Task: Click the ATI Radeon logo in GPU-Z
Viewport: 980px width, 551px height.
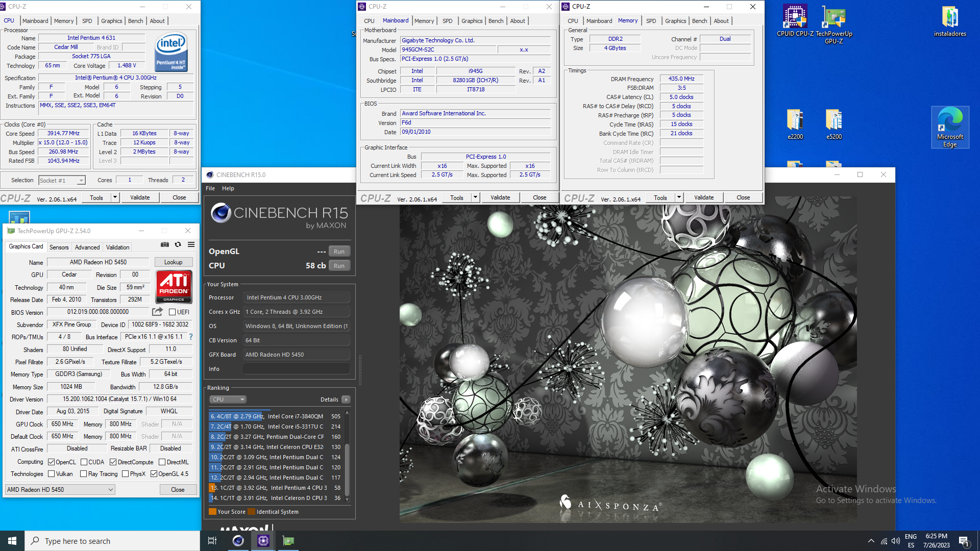Action: point(174,286)
